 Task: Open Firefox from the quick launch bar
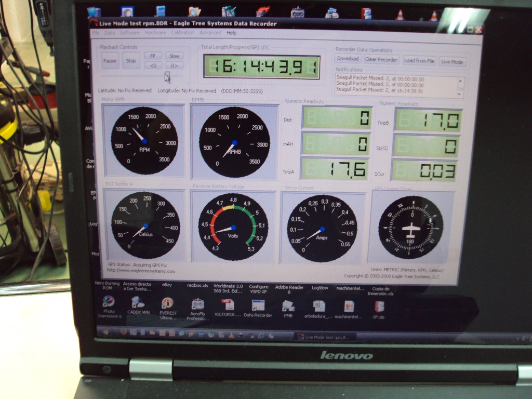pyautogui.click(x=123, y=332)
